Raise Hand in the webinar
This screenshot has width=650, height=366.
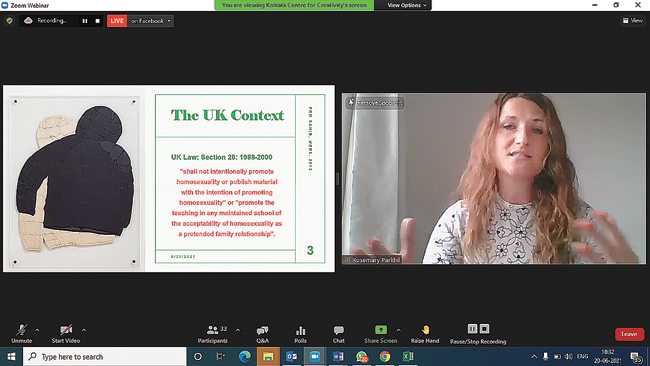coord(425,334)
